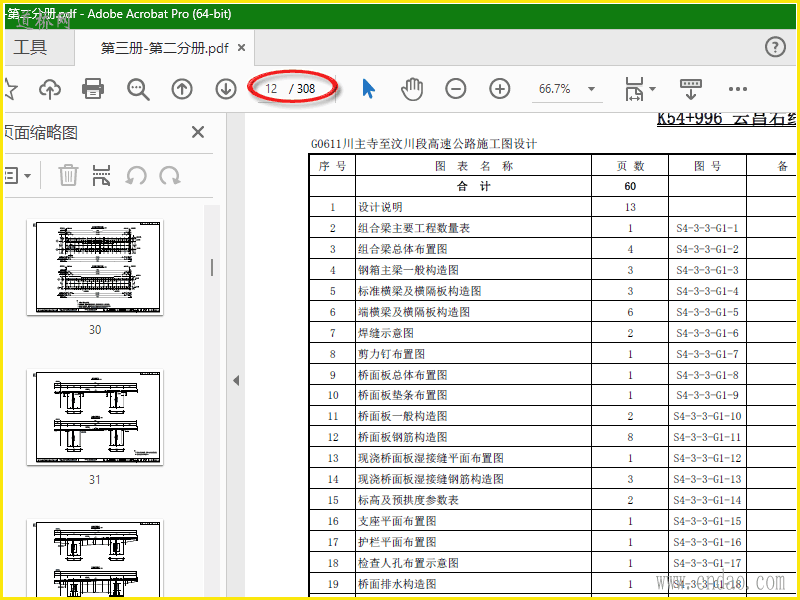Click the page number field showing 12
This screenshot has height=600, width=800.
pos(271,89)
